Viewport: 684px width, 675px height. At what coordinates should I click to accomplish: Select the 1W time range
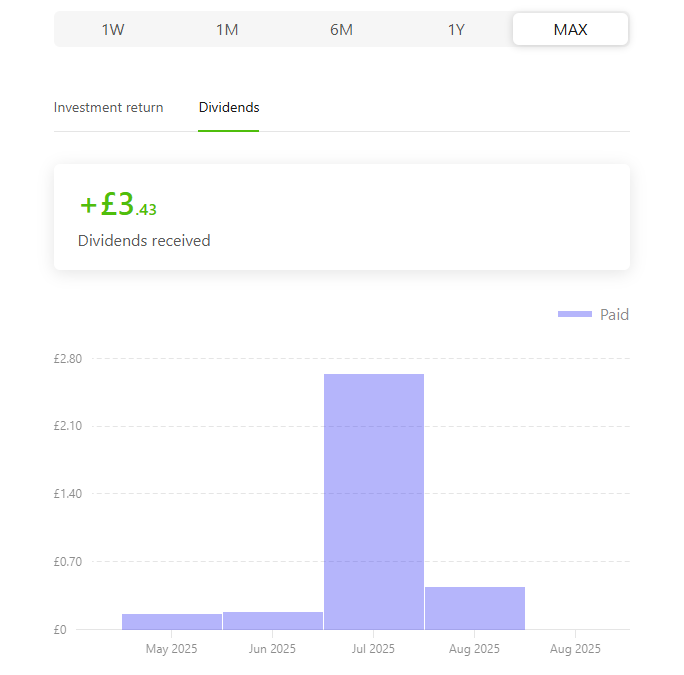pyautogui.click(x=113, y=30)
